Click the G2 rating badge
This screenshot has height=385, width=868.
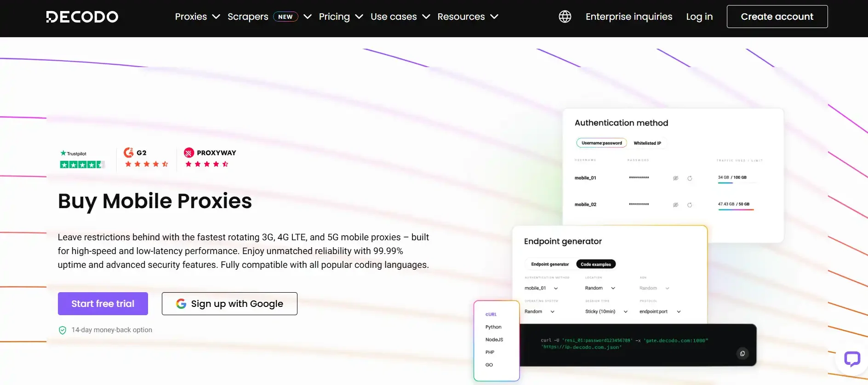[x=146, y=158]
